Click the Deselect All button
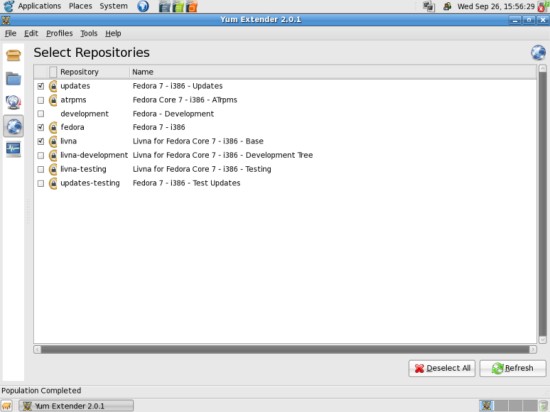Viewport: 550px width, 412px height. click(x=442, y=368)
